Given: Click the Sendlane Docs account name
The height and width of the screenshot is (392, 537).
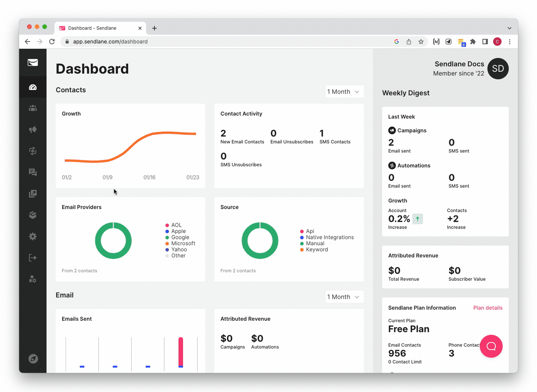Looking at the screenshot, I should point(459,64).
